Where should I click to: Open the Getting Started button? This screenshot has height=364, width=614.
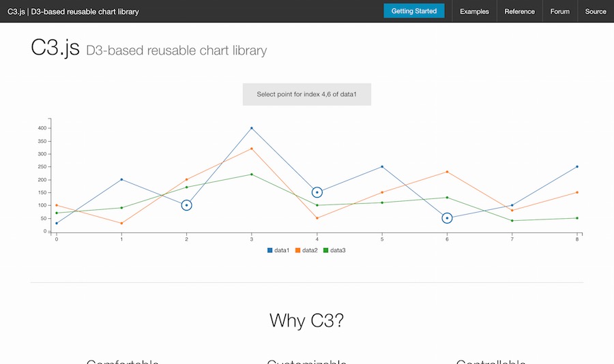414,11
